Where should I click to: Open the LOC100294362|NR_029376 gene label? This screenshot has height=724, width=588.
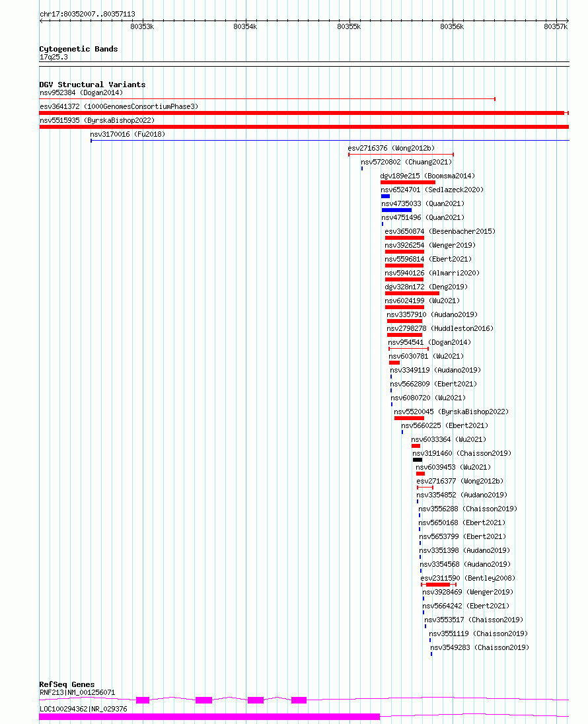(83, 709)
